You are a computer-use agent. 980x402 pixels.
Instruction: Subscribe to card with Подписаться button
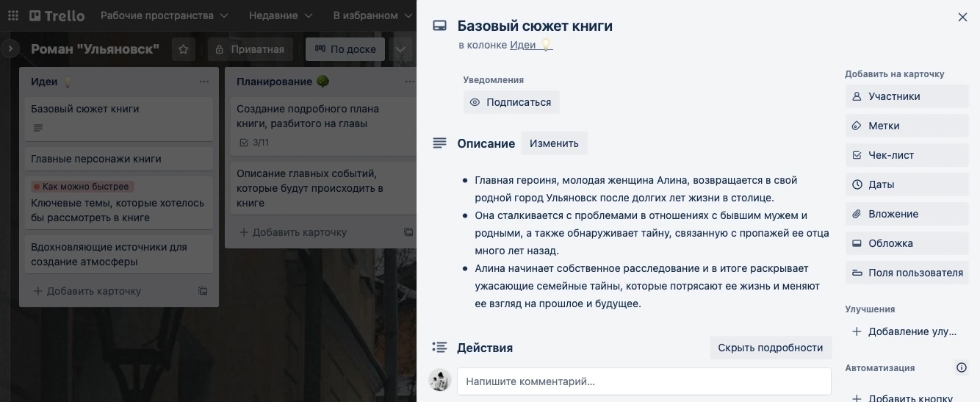pyautogui.click(x=511, y=102)
